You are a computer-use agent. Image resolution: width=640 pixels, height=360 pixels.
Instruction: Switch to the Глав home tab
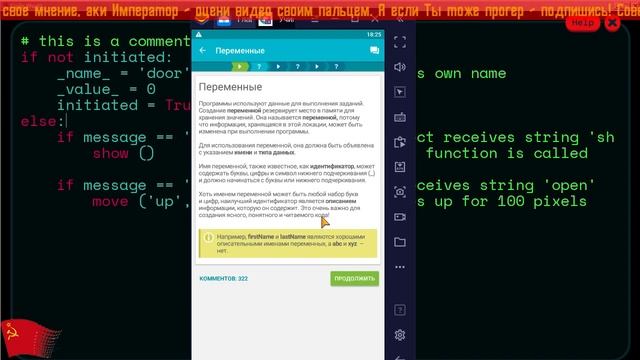[x=235, y=20]
